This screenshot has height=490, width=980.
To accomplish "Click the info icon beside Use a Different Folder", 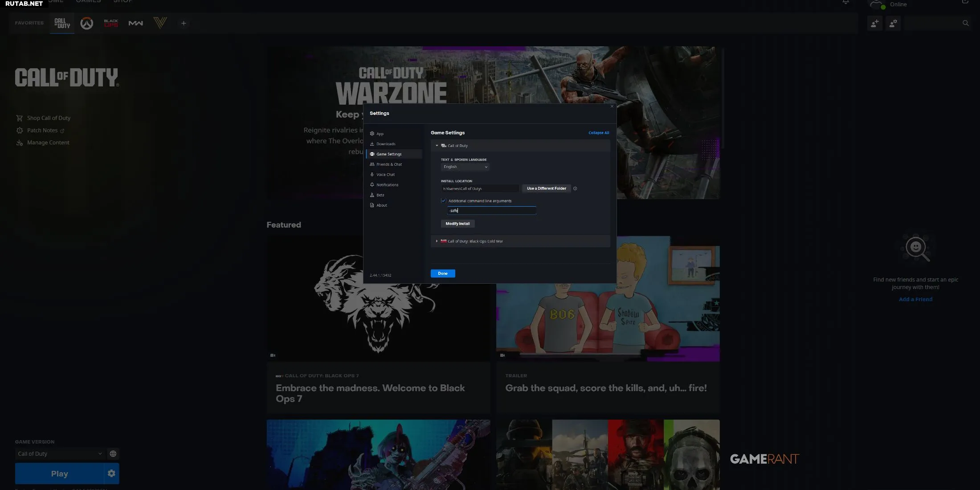I will click(575, 188).
